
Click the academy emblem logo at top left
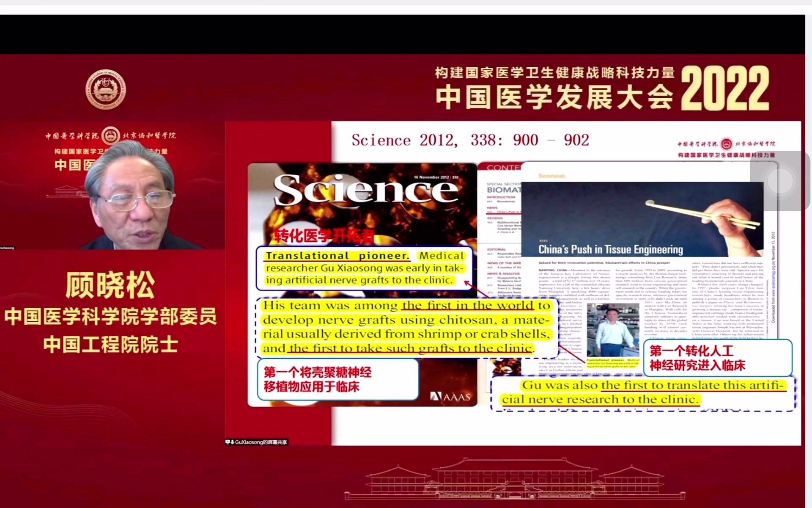[x=105, y=89]
